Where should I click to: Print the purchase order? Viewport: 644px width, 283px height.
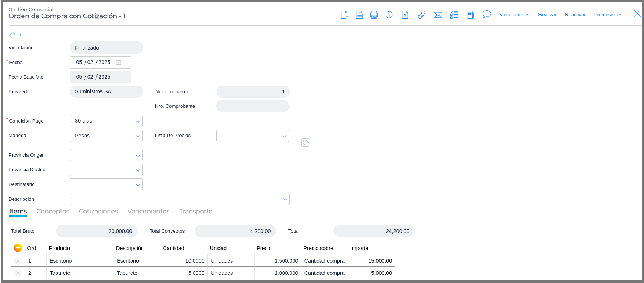[374, 15]
